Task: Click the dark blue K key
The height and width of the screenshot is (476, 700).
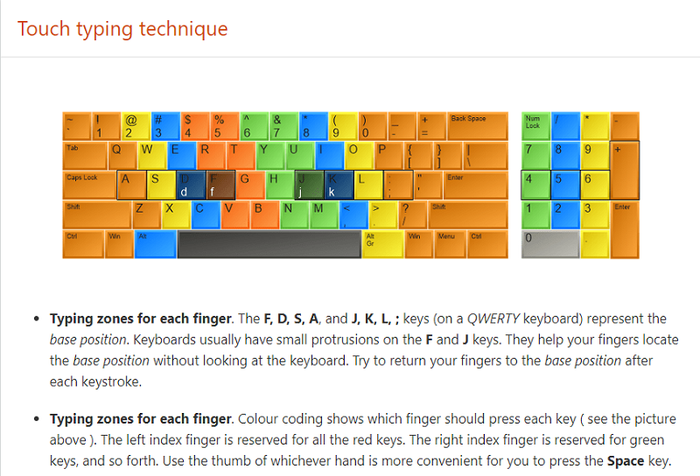Action: pyautogui.click(x=339, y=185)
